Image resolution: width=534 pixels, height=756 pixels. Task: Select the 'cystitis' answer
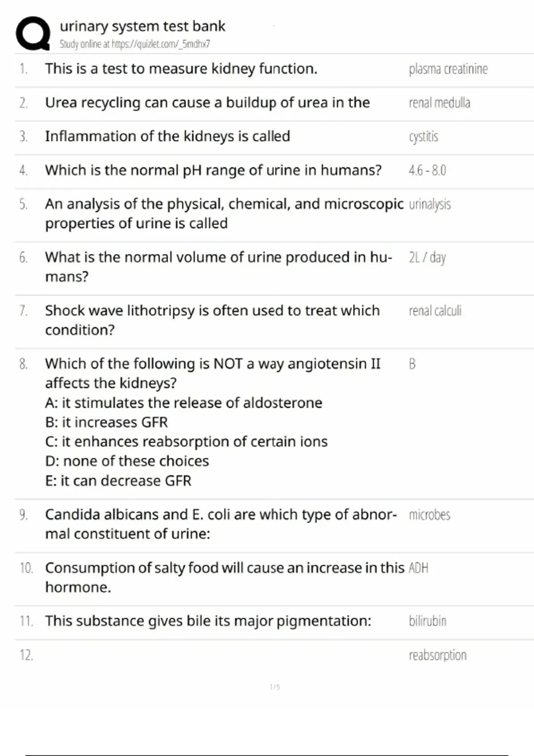(423, 137)
